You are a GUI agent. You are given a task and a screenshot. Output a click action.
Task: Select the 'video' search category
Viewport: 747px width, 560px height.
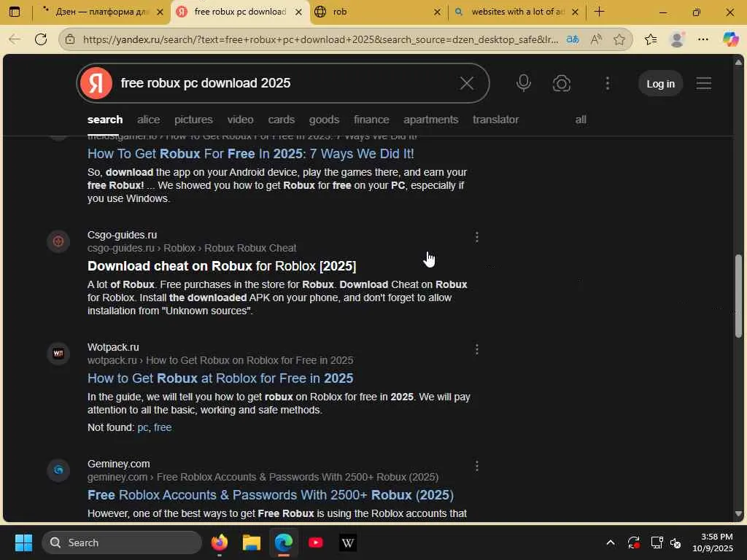[240, 120]
